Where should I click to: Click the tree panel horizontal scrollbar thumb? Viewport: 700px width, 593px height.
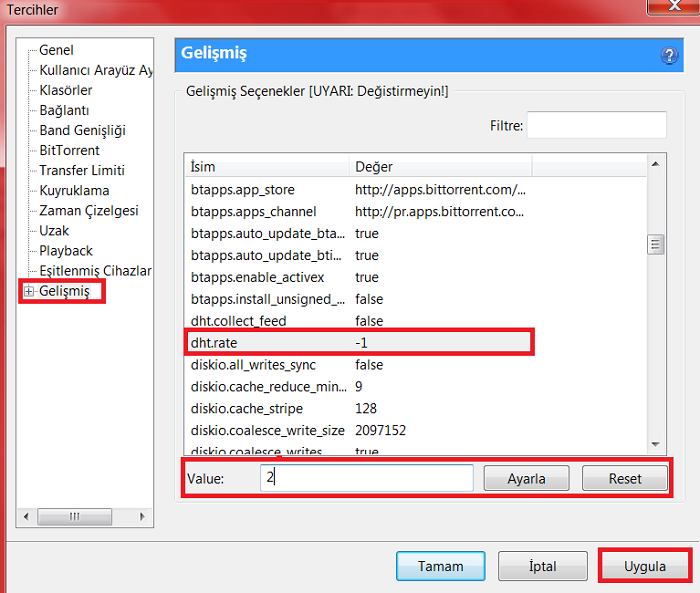tap(75, 517)
